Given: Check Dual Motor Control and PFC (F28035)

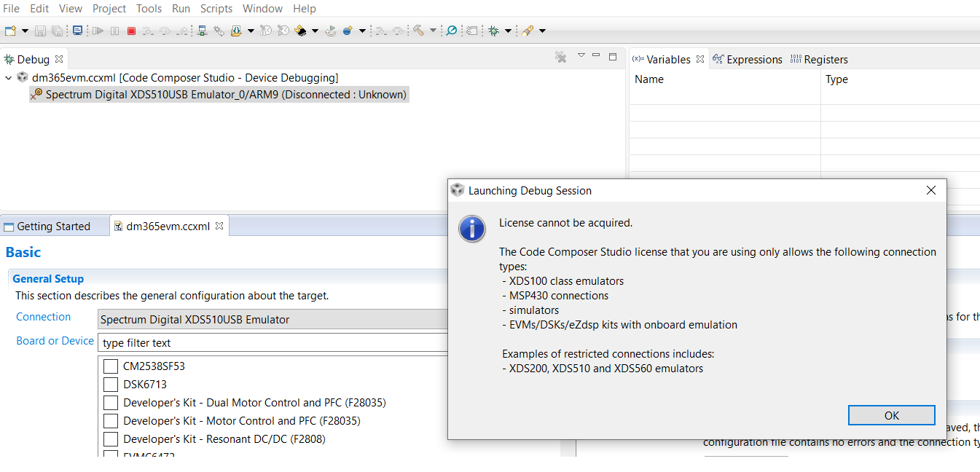Looking at the screenshot, I should pos(111,403).
